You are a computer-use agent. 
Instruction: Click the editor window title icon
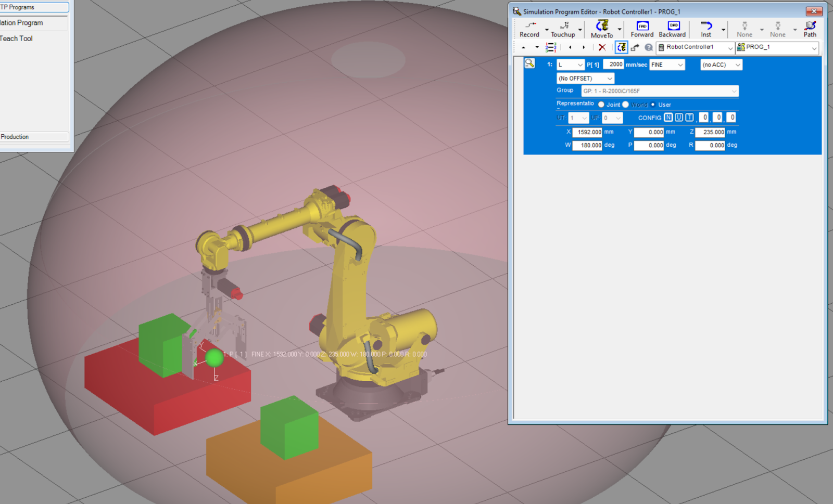[x=516, y=11]
